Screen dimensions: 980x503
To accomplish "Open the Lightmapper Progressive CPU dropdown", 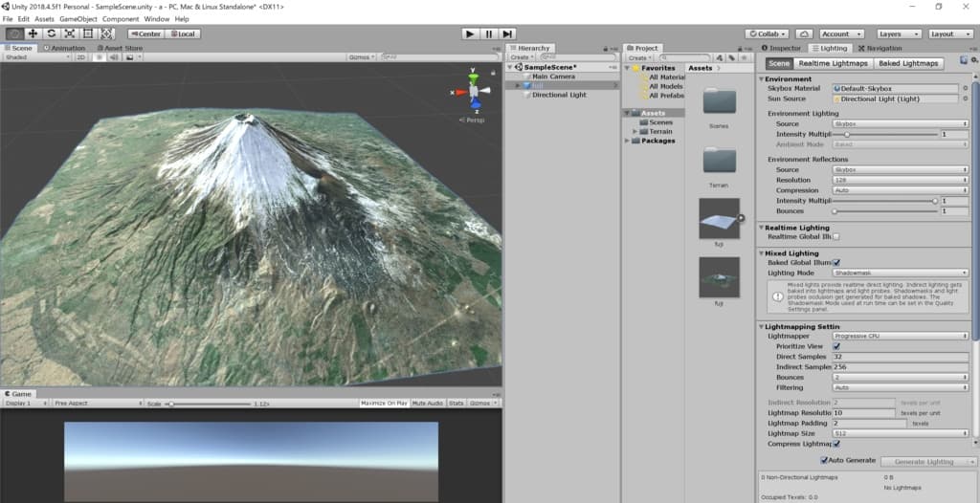I will tap(900, 336).
